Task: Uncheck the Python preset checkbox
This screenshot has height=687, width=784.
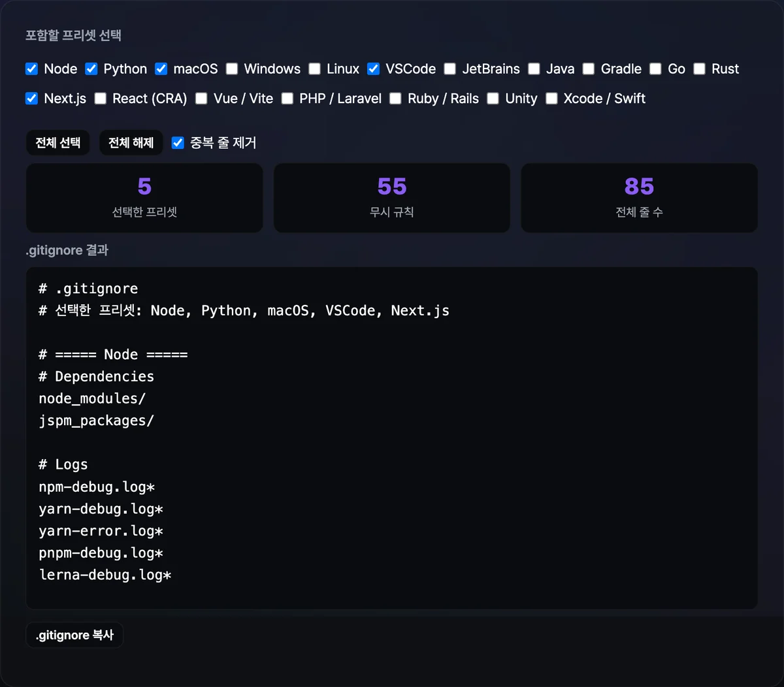Action: [91, 69]
